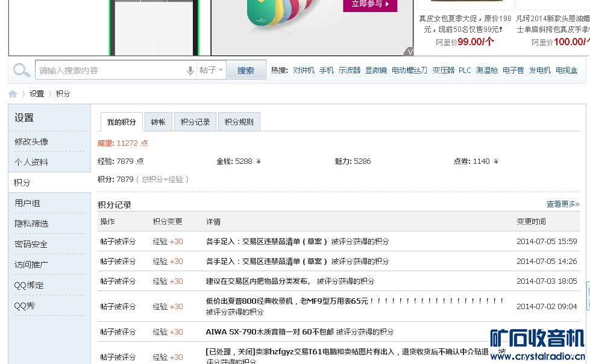
Task: Click hot search link 电视盒
Action: click(566, 71)
